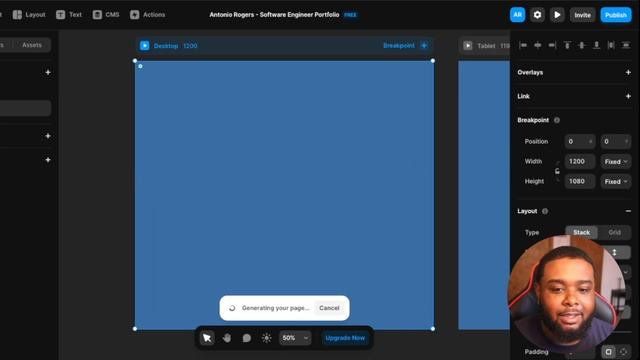Add an Overlay with plus
Image resolution: width=640 pixels, height=360 pixels.
click(x=628, y=72)
